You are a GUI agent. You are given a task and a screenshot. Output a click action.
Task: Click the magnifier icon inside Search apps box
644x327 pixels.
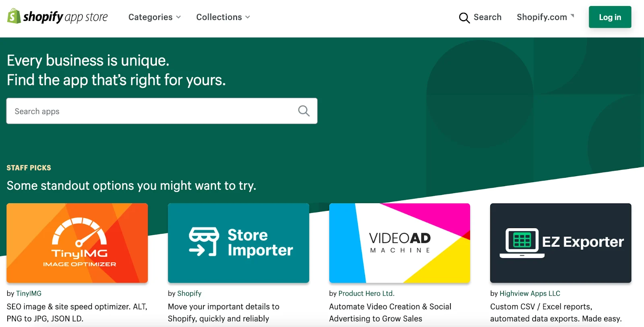click(x=304, y=111)
